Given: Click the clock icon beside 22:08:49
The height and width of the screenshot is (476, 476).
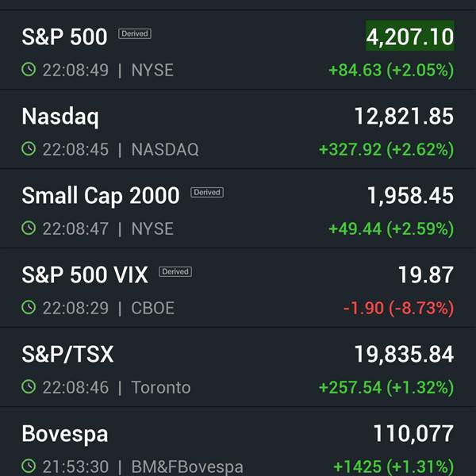Looking at the screenshot, I should tap(29, 70).
